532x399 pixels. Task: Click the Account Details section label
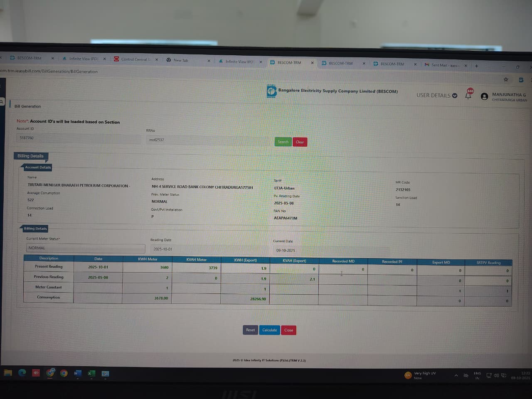(x=38, y=167)
